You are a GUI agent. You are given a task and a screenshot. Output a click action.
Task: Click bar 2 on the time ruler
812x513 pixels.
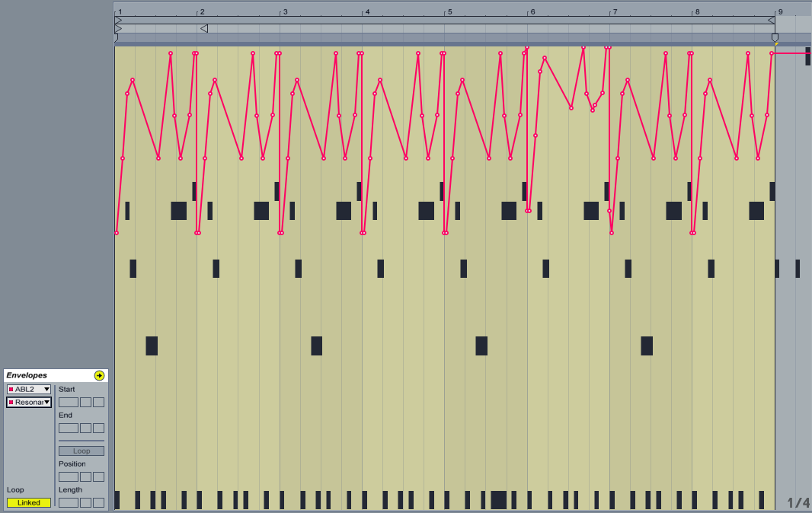click(x=202, y=11)
